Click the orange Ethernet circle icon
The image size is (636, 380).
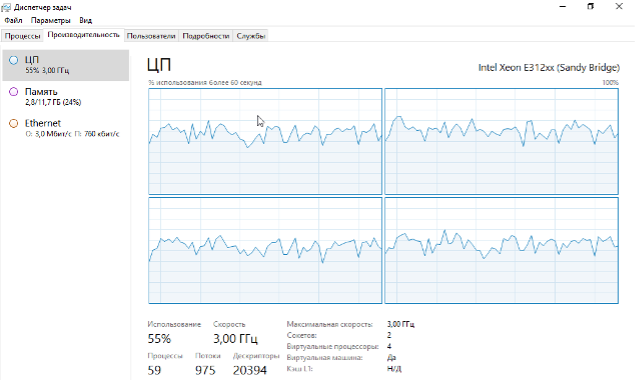pyautogui.click(x=14, y=123)
